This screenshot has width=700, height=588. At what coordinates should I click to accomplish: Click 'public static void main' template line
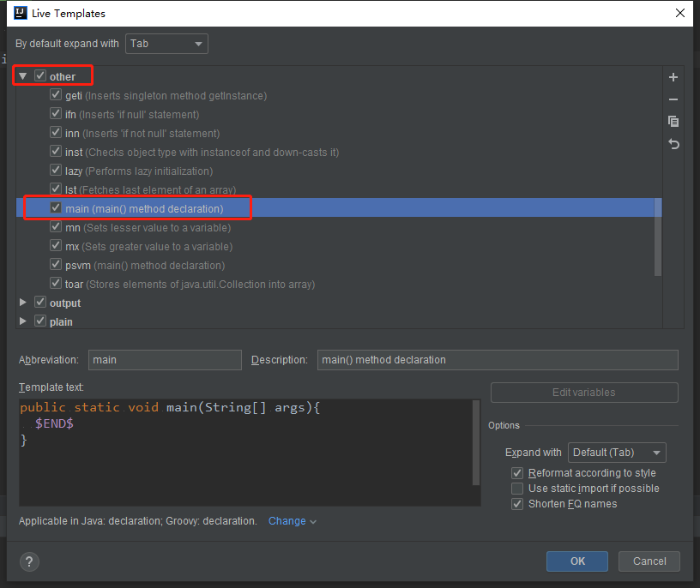point(170,407)
